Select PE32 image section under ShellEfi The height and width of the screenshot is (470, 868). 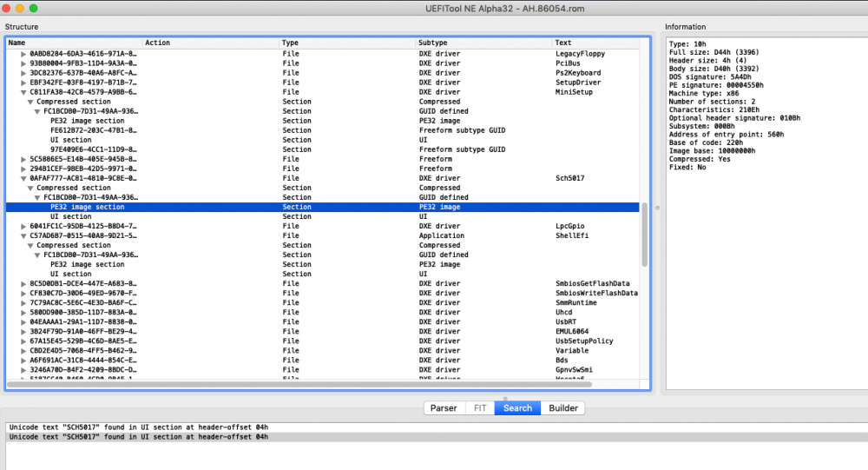tap(323, 264)
